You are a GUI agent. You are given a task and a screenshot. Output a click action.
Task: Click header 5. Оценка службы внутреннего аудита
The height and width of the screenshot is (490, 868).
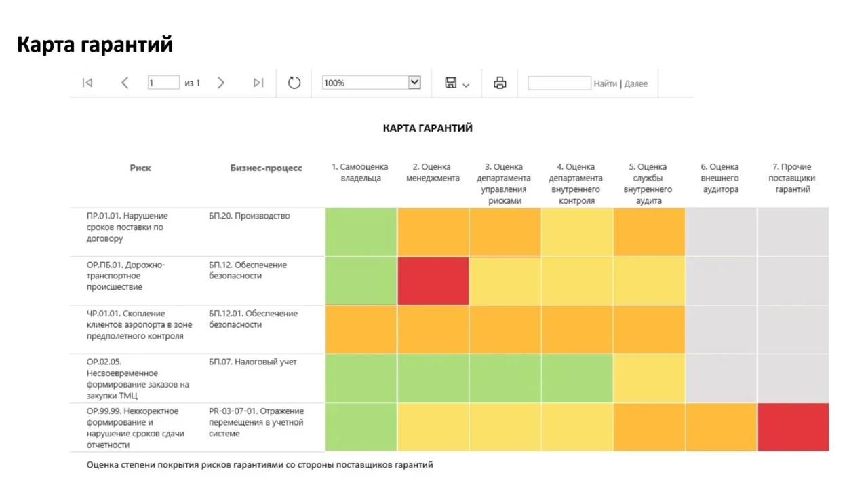(648, 184)
